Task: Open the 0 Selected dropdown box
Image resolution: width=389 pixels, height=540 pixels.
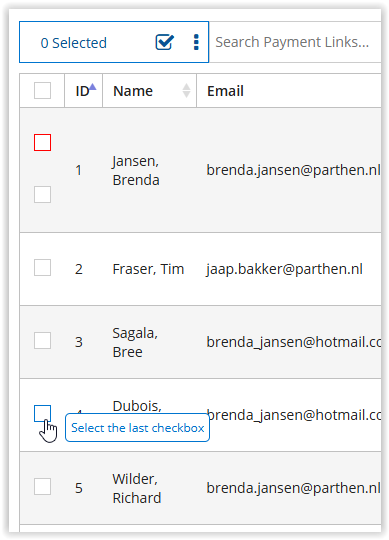Action: point(114,42)
